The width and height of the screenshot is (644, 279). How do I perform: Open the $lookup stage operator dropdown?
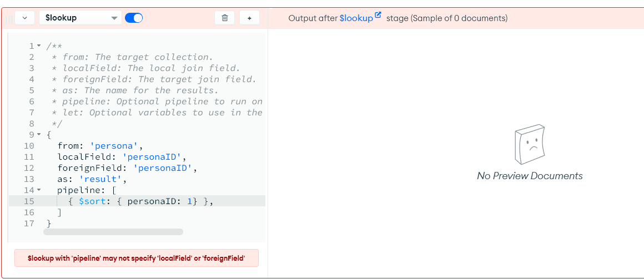(80, 18)
